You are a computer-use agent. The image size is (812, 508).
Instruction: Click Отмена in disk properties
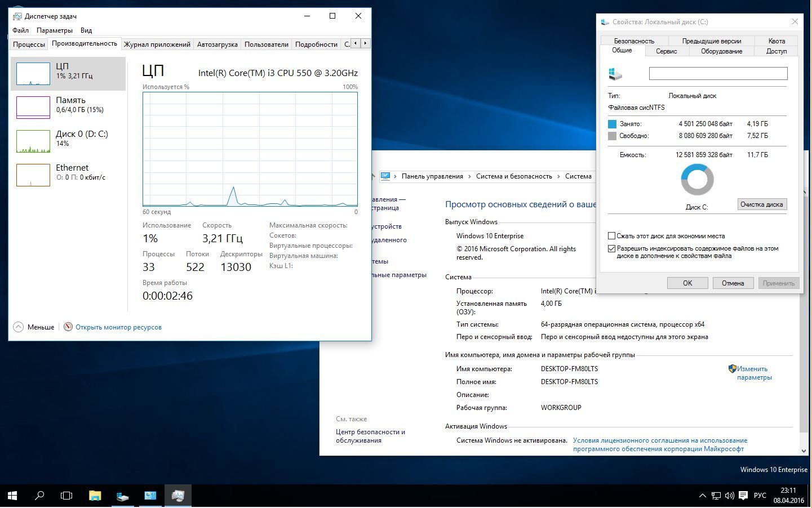pyautogui.click(x=733, y=283)
